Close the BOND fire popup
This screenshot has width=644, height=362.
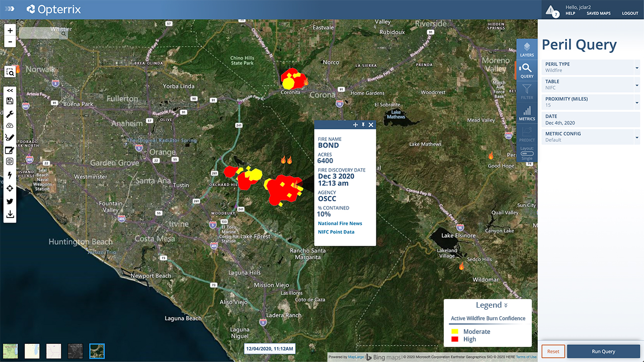(x=371, y=125)
